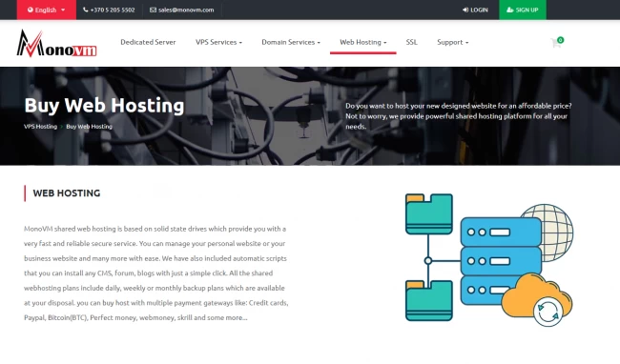Click the LOGIN link
This screenshot has width=620, height=364.
[x=479, y=10]
